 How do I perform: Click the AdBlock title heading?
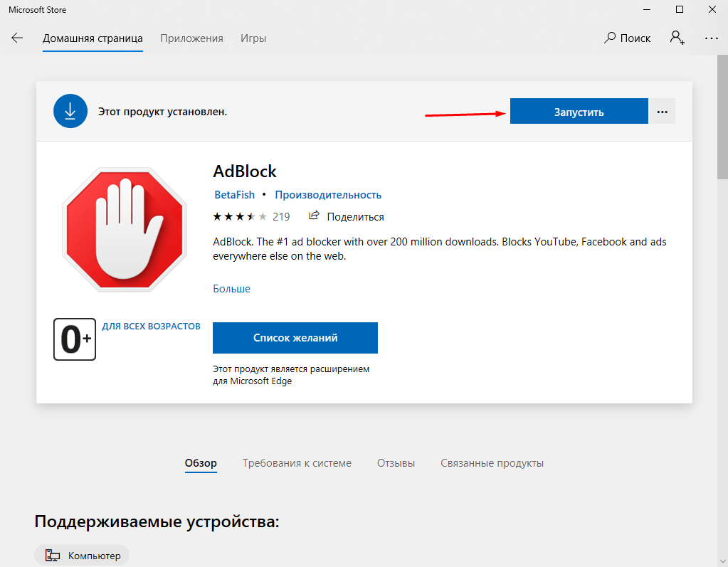point(245,171)
